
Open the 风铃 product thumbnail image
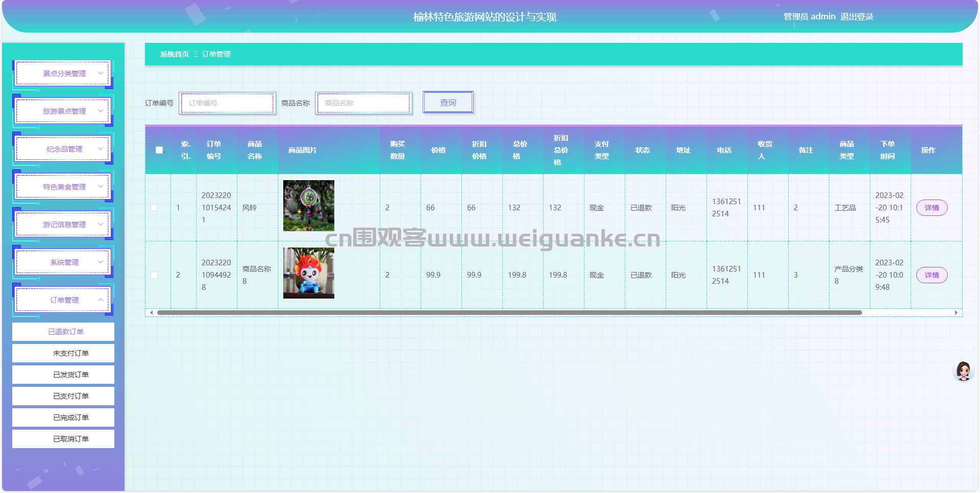click(309, 206)
